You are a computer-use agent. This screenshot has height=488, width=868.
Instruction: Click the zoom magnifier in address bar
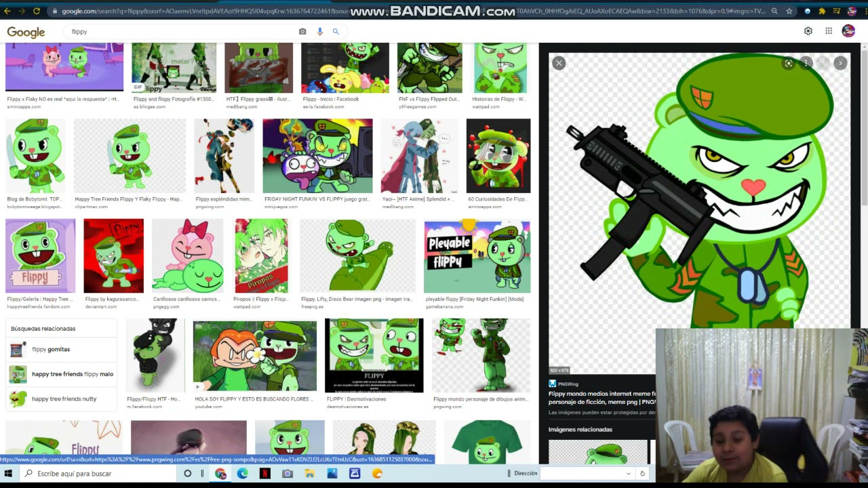tap(774, 11)
